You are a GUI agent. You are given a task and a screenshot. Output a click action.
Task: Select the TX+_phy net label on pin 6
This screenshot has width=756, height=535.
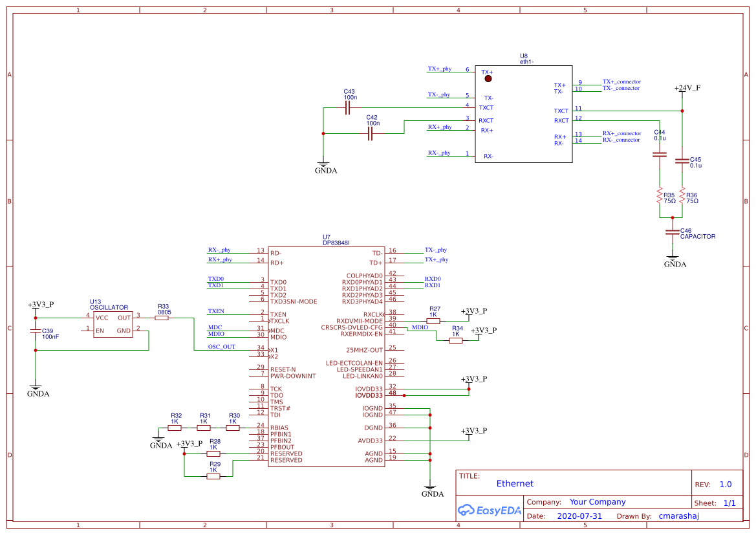point(441,68)
